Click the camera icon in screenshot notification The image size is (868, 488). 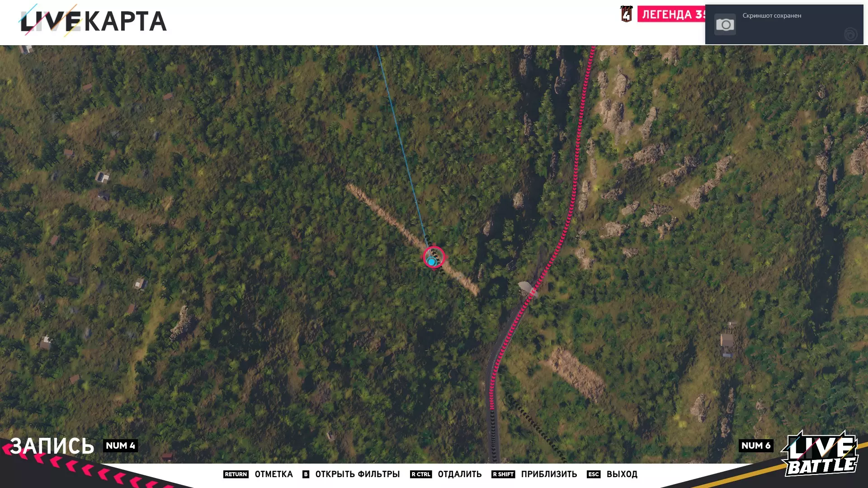(725, 24)
